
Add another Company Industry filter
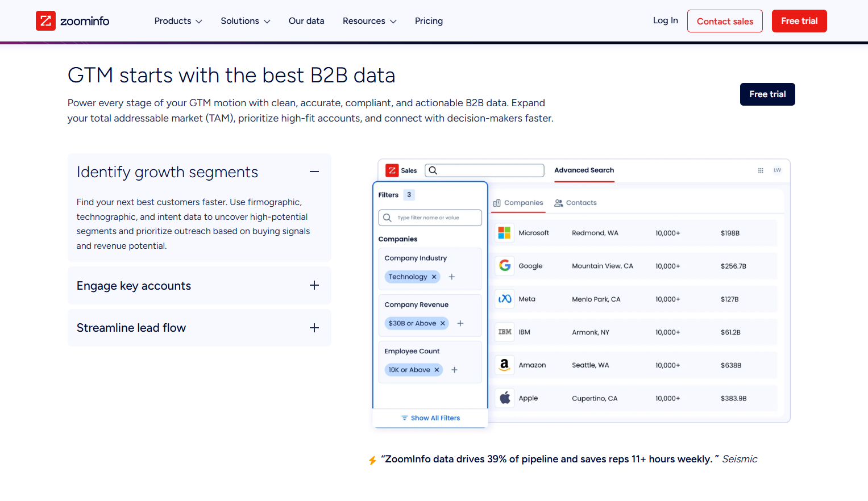(x=452, y=277)
